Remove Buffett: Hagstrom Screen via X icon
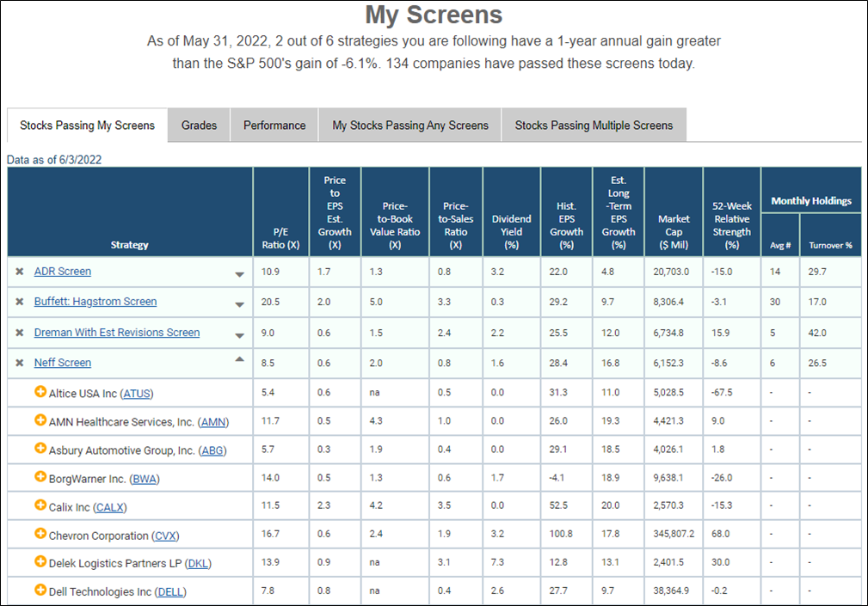Viewport: 868px width, 606px height. point(20,302)
